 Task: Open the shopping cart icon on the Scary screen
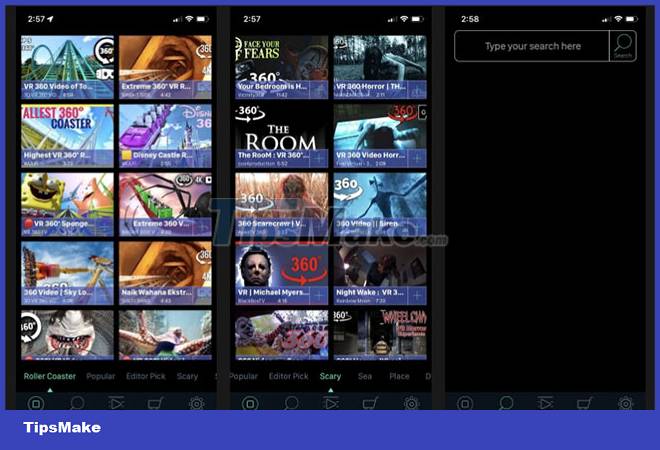[370, 403]
